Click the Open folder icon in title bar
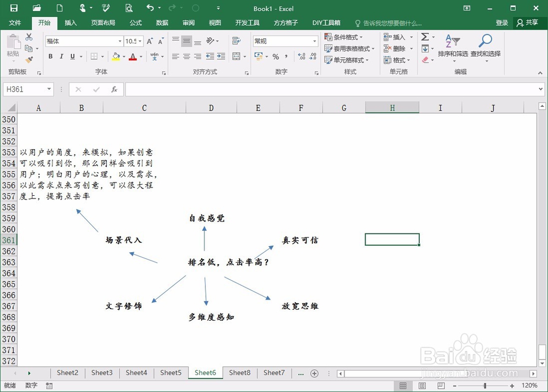Viewport: 548px width, 392px height. [37, 8]
